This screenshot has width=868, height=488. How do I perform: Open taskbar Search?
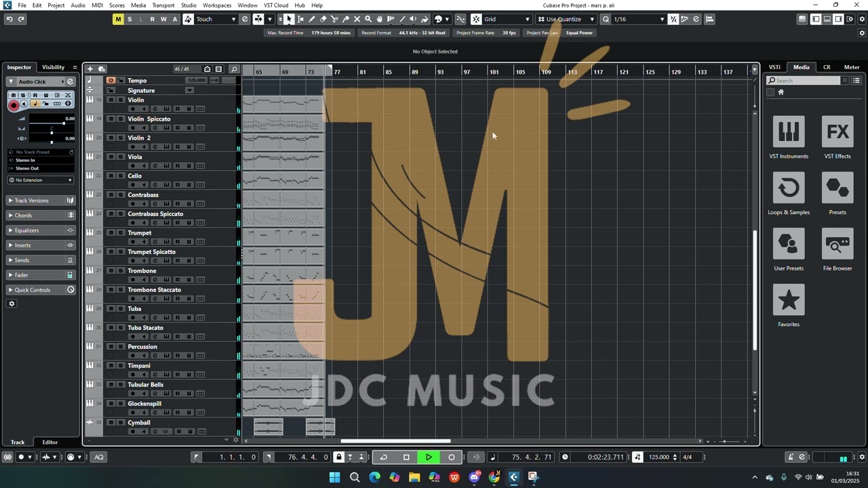[x=355, y=477]
